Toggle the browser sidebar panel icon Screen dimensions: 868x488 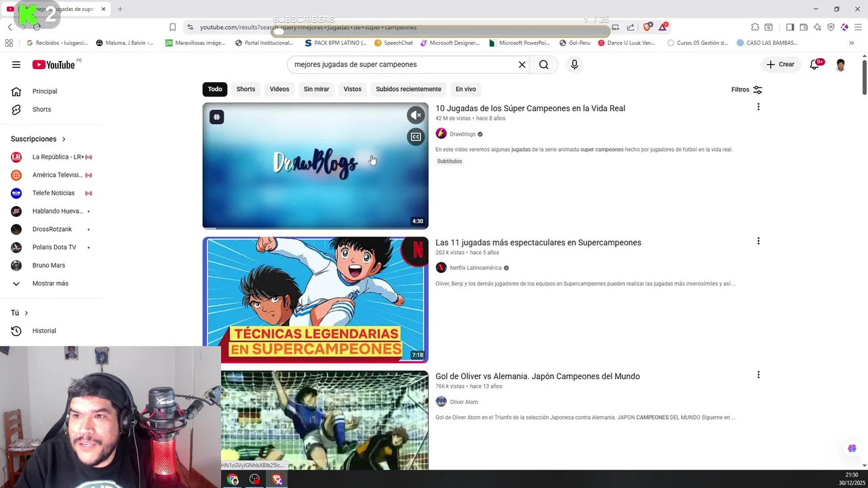(790, 27)
